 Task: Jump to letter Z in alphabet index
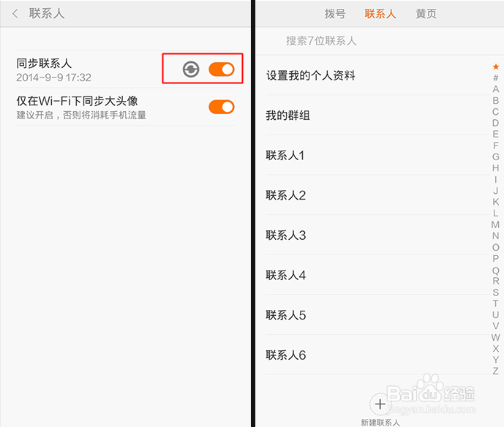pyautogui.click(x=496, y=371)
